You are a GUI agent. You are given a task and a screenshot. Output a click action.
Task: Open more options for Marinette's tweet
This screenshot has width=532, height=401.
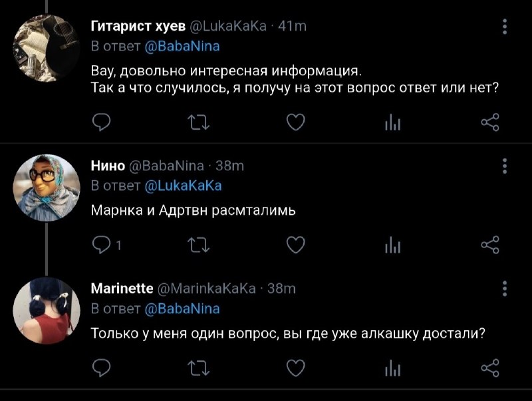pos(505,289)
